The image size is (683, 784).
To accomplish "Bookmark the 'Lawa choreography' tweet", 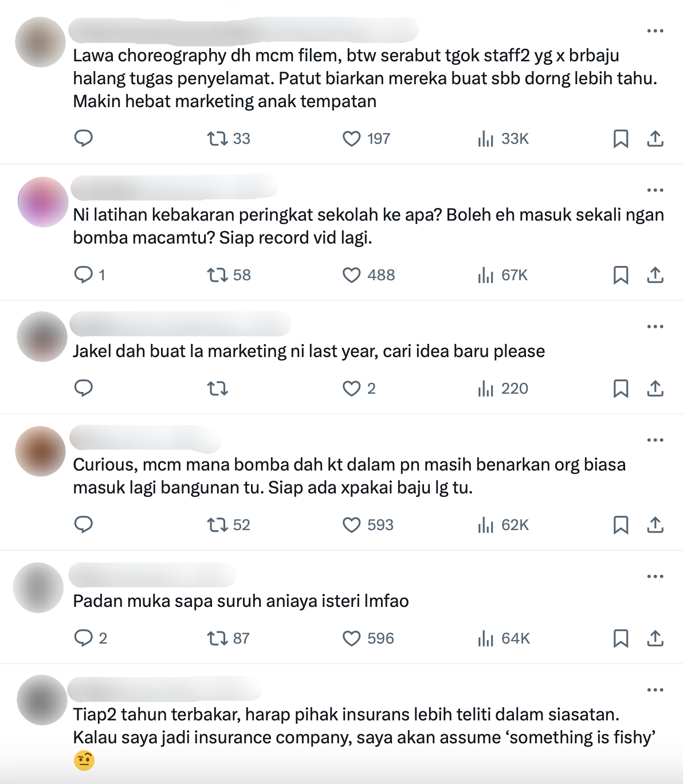I will (x=621, y=139).
